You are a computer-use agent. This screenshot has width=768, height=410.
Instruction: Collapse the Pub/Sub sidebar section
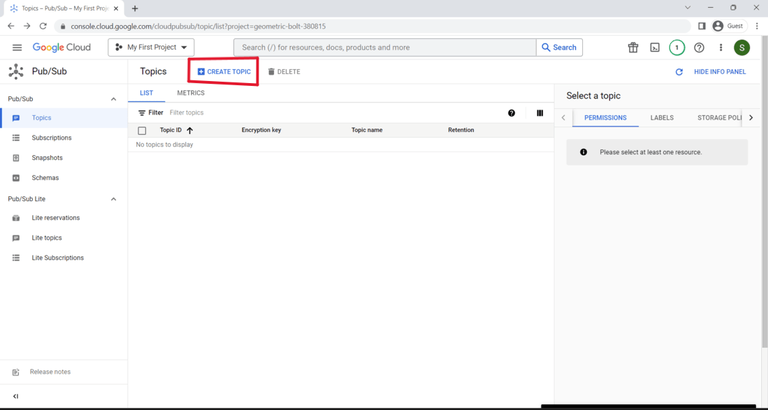[114, 99]
